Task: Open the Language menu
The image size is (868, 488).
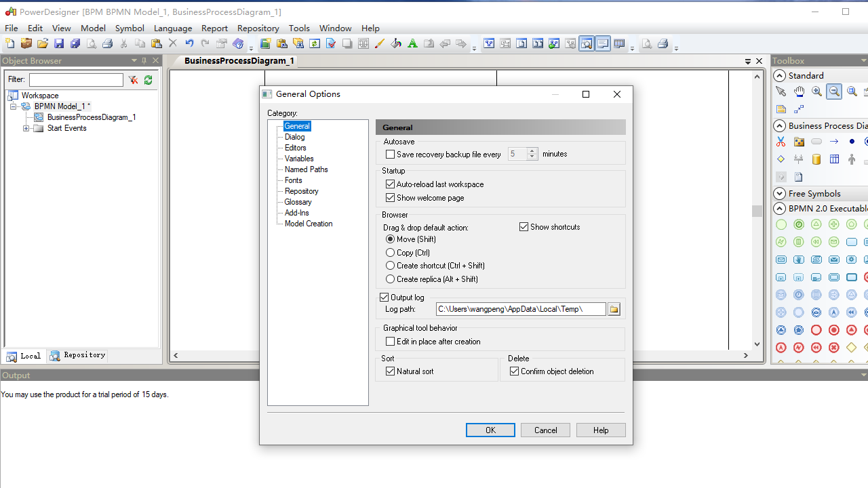Action: [173, 28]
